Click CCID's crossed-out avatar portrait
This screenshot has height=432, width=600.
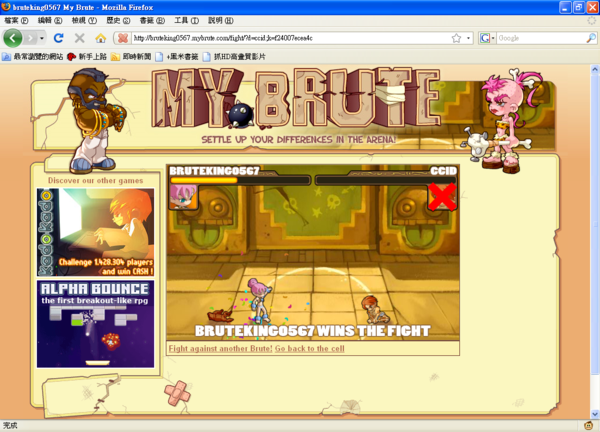[x=442, y=197]
